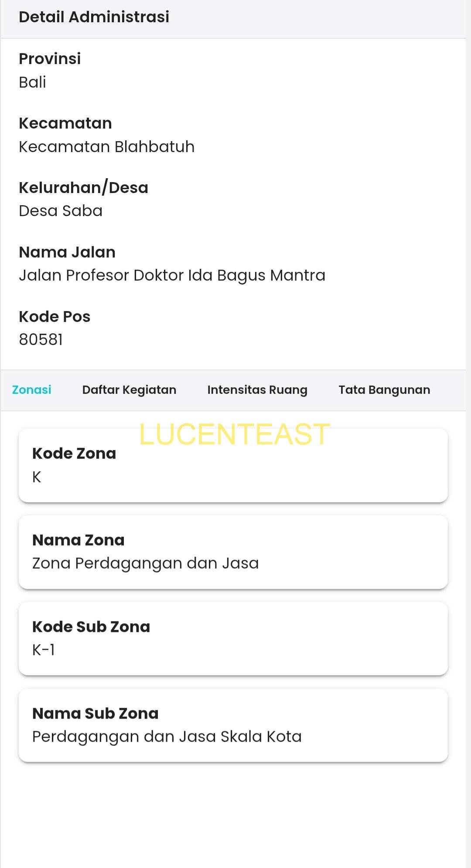Screen dimensions: 471x868
Task: Switch to the Zonasi tab
Action: (x=31, y=390)
